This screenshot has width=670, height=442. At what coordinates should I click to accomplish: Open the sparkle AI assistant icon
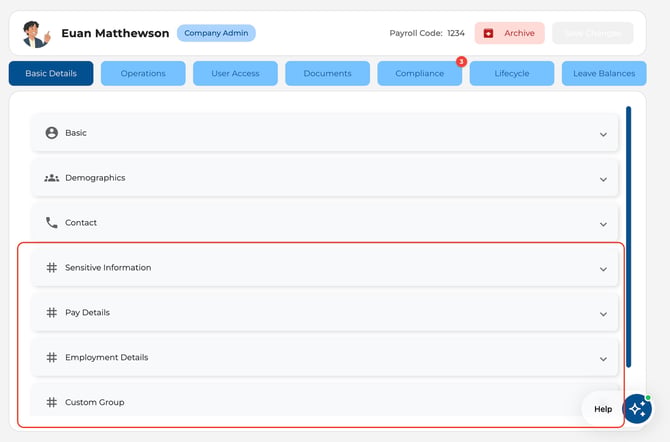[x=637, y=409]
